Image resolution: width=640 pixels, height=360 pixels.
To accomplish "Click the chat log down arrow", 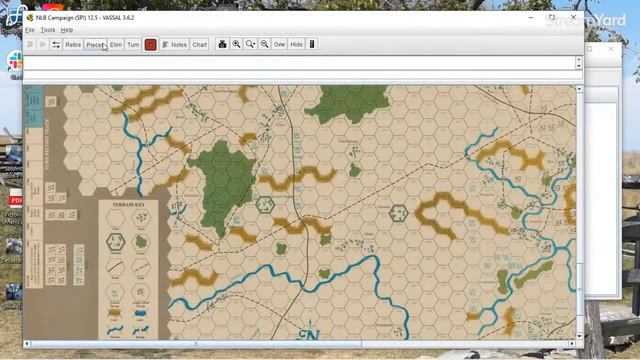I will coord(579,66).
